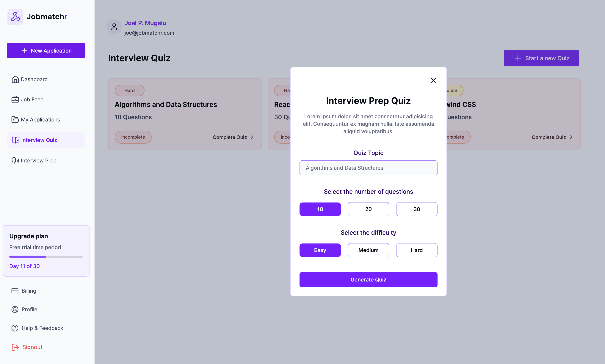Focus the Quiz Topic input field
The width and height of the screenshot is (605, 364).
[x=368, y=168]
